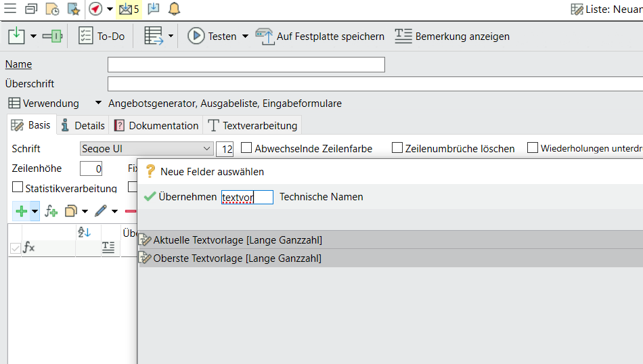Click the hamburger menu icon
This screenshot has height=364, width=643.
[x=10, y=9]
